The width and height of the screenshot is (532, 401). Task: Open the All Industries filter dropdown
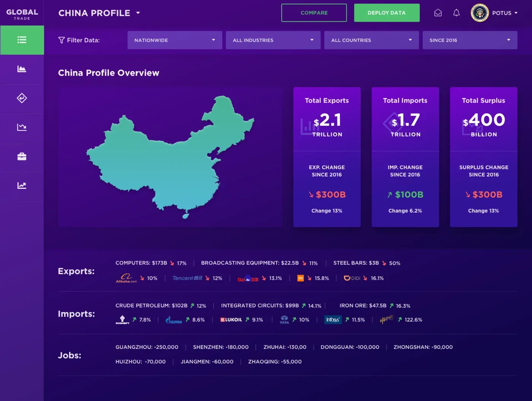pos(273,40)
